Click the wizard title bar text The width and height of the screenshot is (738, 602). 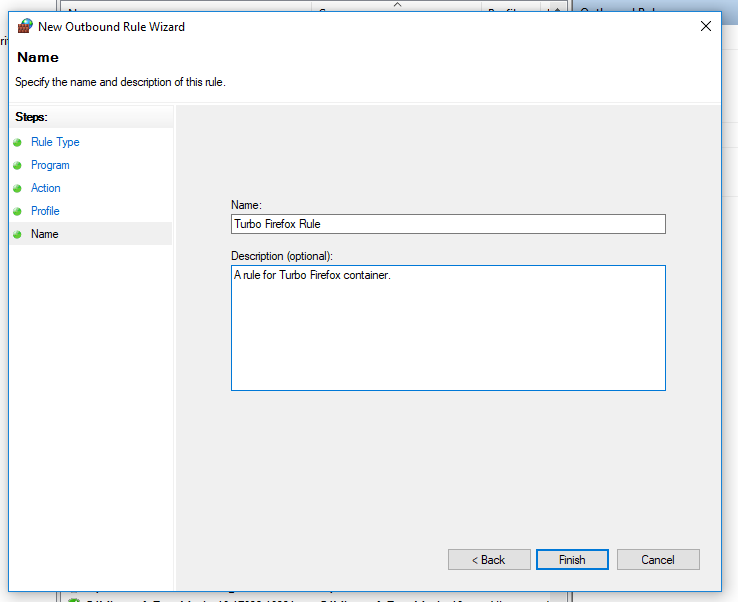(x=111, y=27)
